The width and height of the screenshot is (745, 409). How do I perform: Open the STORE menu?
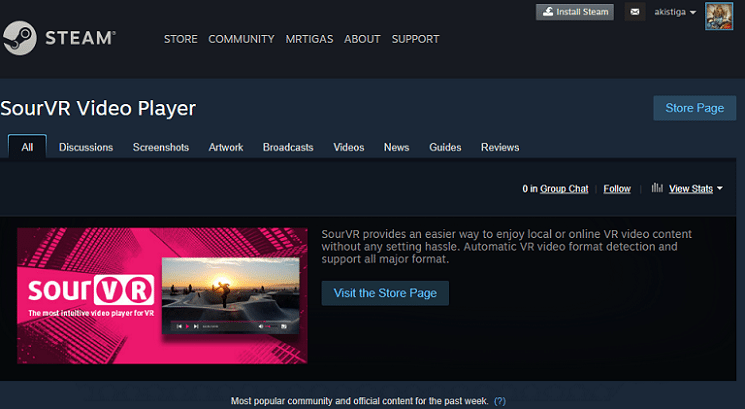coord(181,39)
